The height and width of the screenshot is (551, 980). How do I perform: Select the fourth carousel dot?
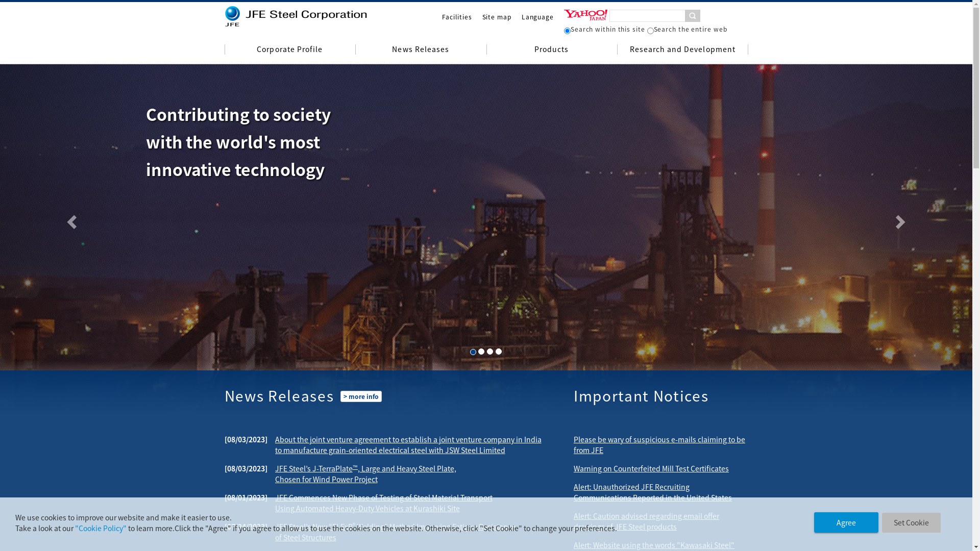coord(499,352)
